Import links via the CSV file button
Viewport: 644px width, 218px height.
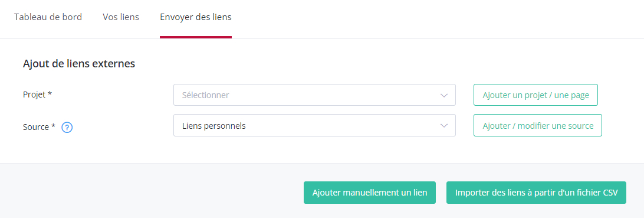537,193
